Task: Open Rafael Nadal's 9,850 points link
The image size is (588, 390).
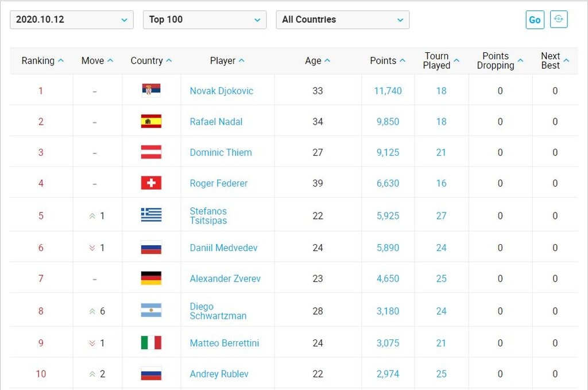Action: tap(388, 122)
